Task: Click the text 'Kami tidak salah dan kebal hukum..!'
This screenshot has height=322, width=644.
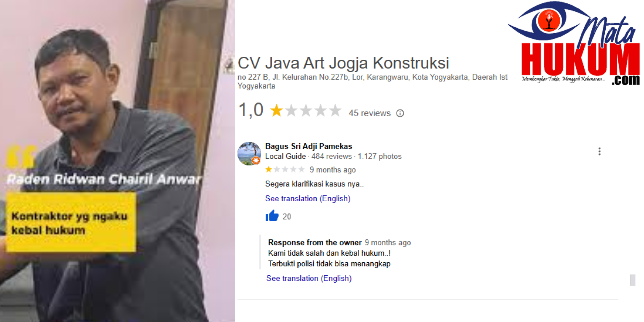Action: coord(329,253)
